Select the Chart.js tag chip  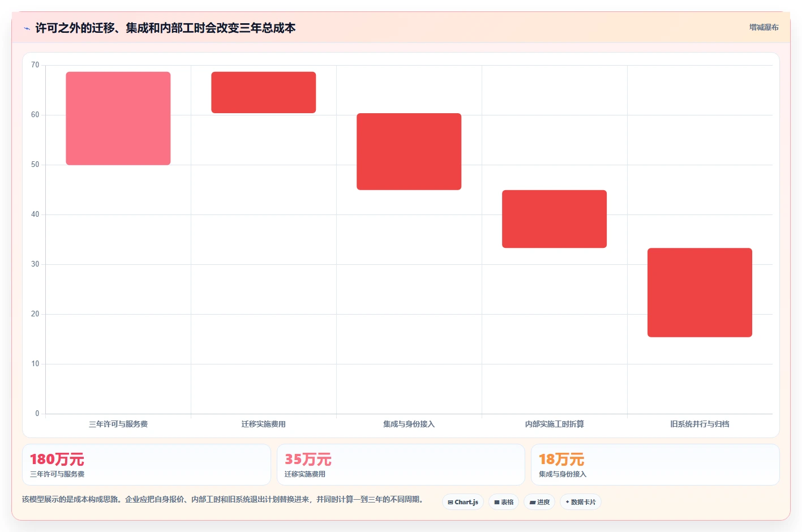tap(463, 502)
